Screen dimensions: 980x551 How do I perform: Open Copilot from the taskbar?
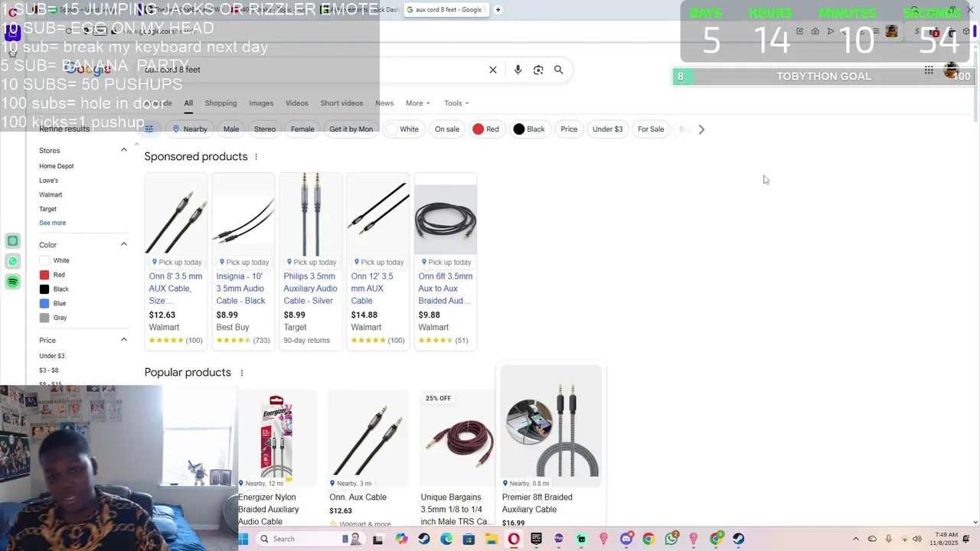coord(401,539)
